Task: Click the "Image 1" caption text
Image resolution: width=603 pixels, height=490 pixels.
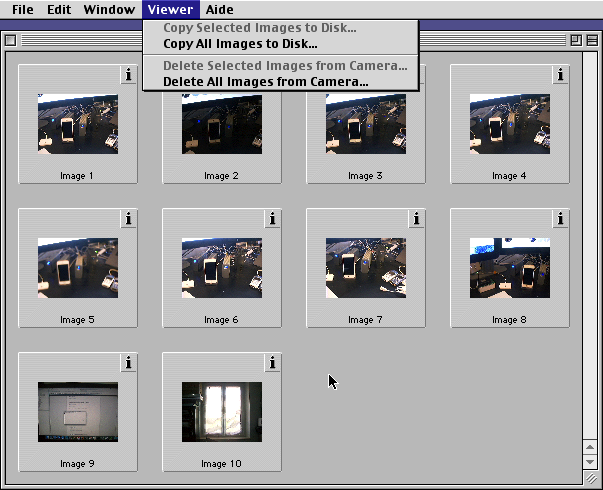Action: (x=77, y=176)
